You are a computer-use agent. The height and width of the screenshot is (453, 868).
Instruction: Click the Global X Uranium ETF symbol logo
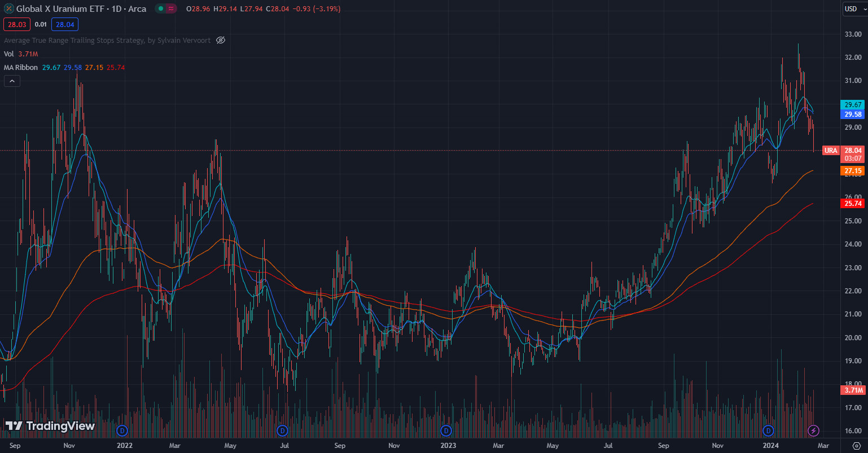coord(8,9)
